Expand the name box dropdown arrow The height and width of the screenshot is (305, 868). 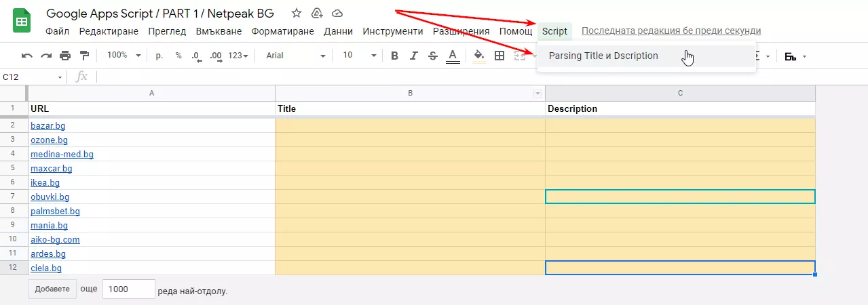coord(60,77)
